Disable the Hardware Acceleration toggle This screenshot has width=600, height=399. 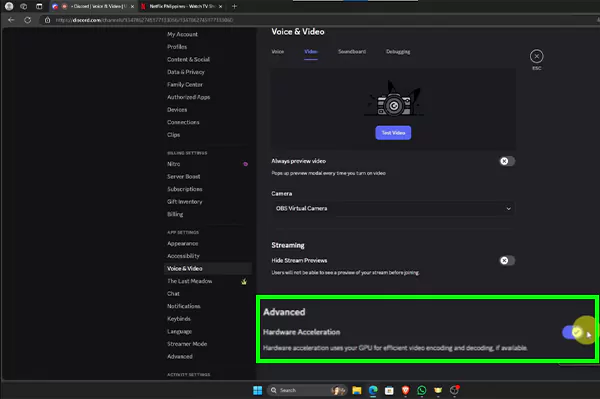pos(573,332)
